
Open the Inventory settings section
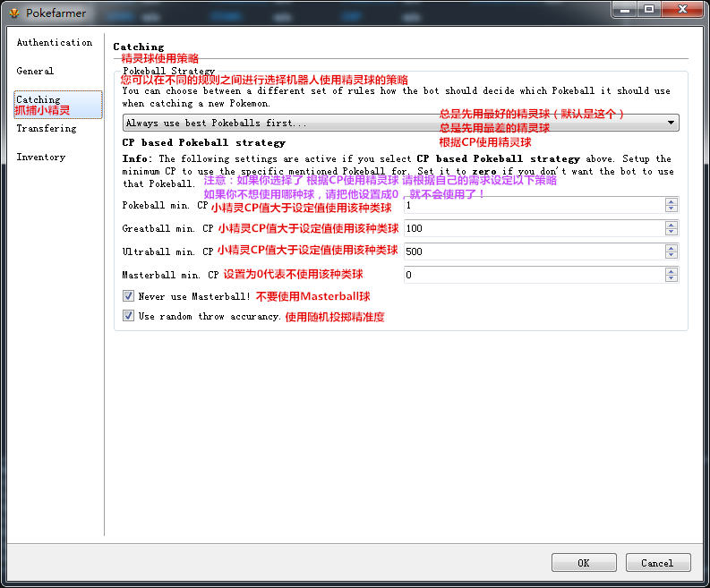[41, 158]
